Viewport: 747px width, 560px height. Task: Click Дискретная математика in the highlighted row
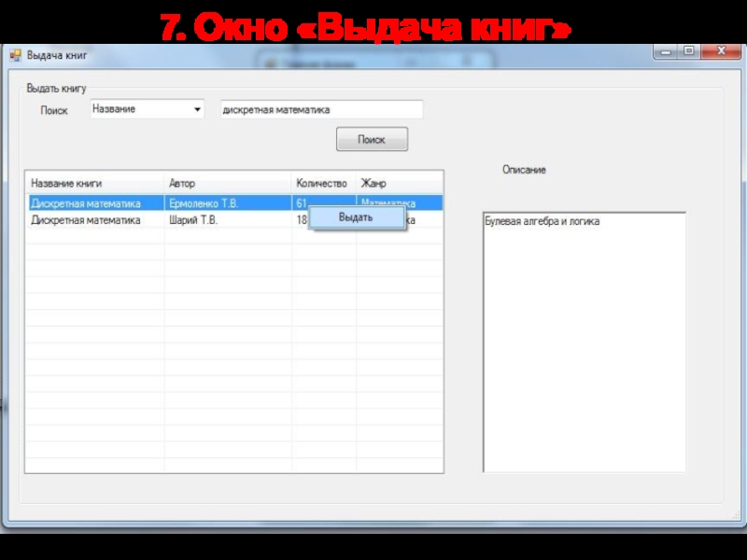point(93,203)
